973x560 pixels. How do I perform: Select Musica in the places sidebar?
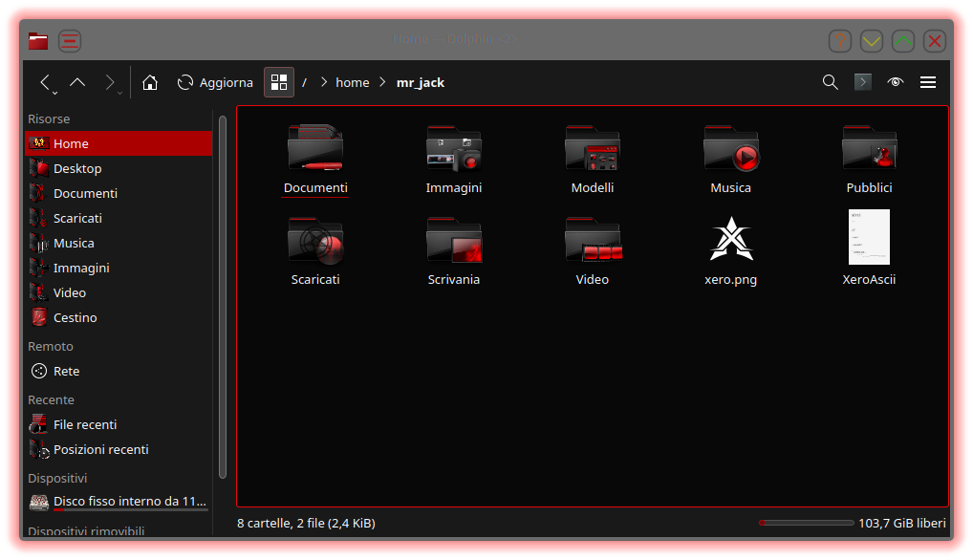tap(119, 243)
